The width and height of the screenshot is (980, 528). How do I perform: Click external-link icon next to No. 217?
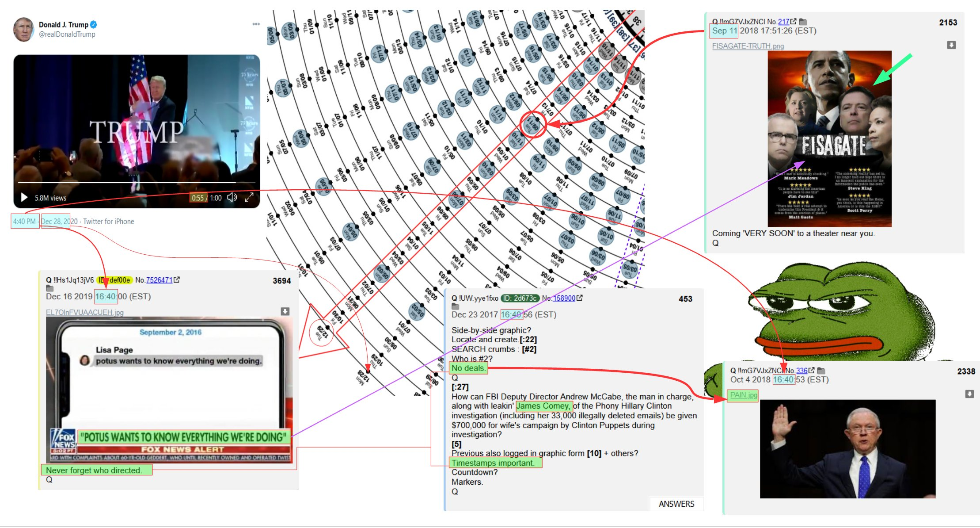[x=794, y=21]
